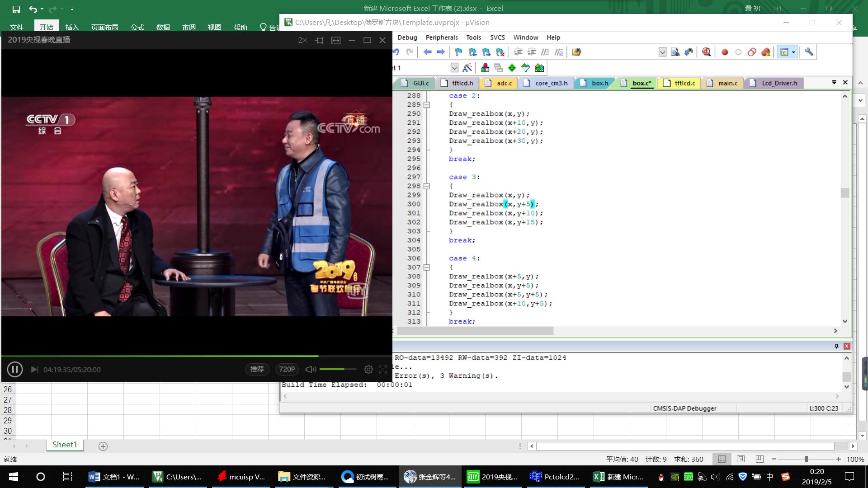Screen dimensions: 868x488
Task: Click Find in Files icon
Action: 576,52
